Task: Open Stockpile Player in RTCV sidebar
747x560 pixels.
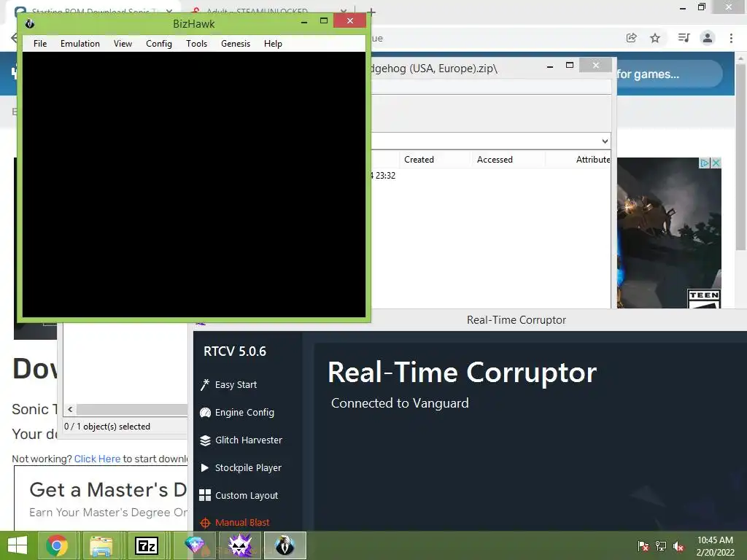Action: click(248, 467)
